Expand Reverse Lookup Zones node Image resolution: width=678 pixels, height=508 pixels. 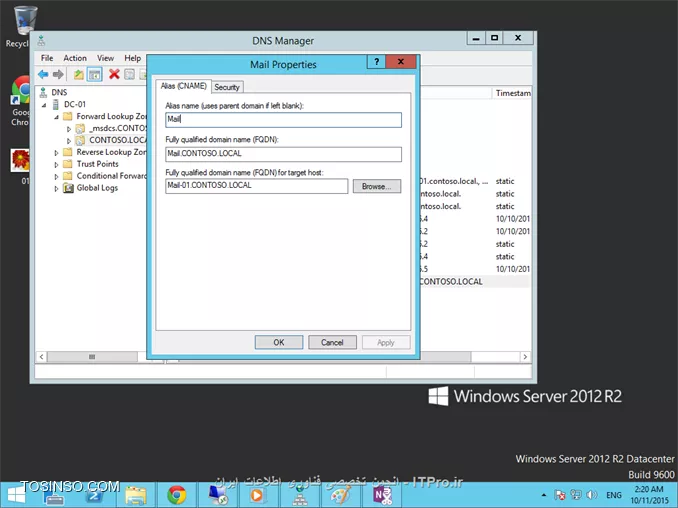(56, 153)
